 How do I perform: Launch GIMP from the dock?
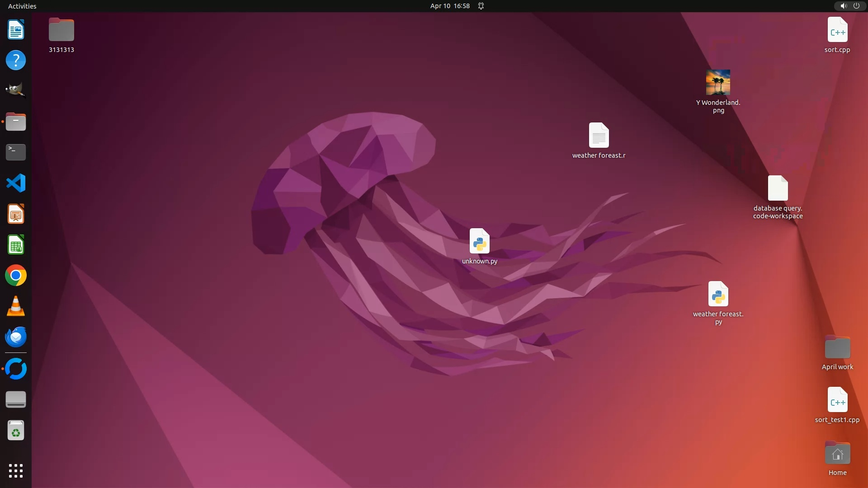[x=16, y=90]
